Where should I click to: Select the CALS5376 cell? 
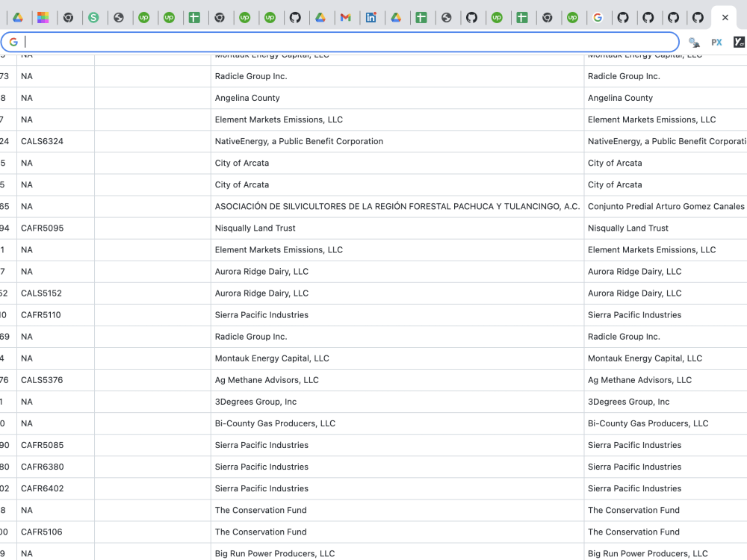tap(55, 380)
